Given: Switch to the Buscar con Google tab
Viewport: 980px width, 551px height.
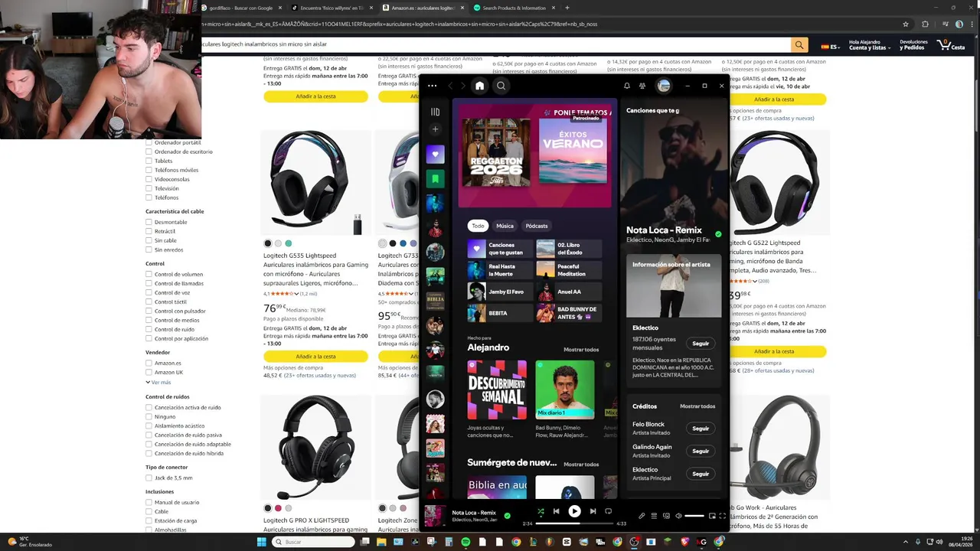Looking at the screenshot, I should [241, 8].
